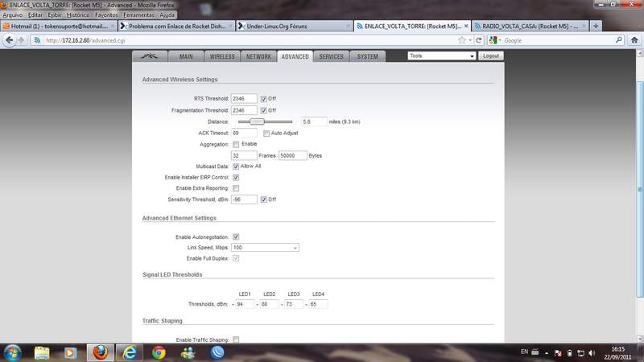Show hidden tray icons arrow
Screen dimensions: 644x362
click(547, 353)
